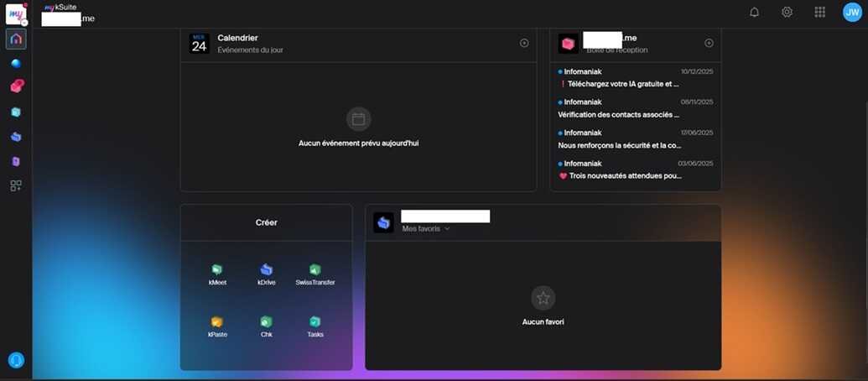Open settings gear in top bar
This screenshot has height=381, width=868.
click(x=787, y=13)
